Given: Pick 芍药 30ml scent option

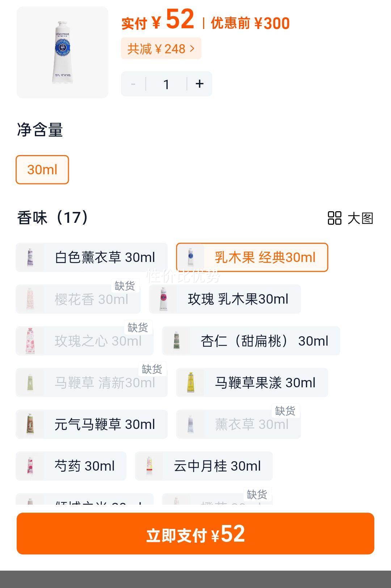Looking at the screenshot, I should point(71,466).
